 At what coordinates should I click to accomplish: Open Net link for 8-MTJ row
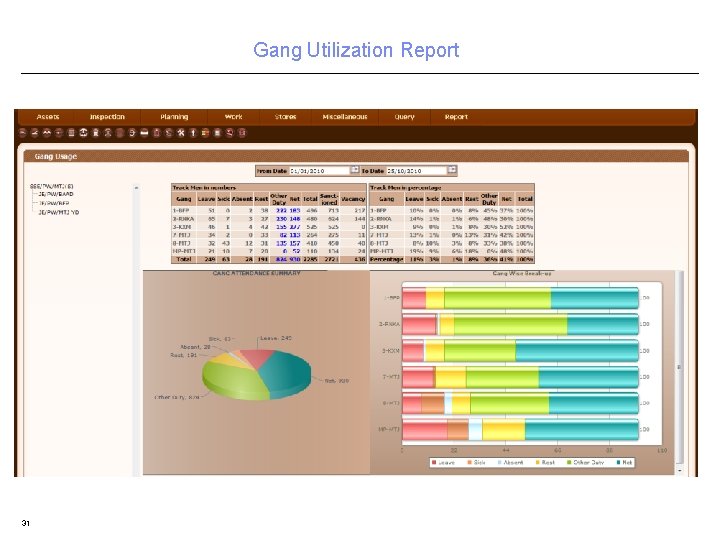point(295,243)
